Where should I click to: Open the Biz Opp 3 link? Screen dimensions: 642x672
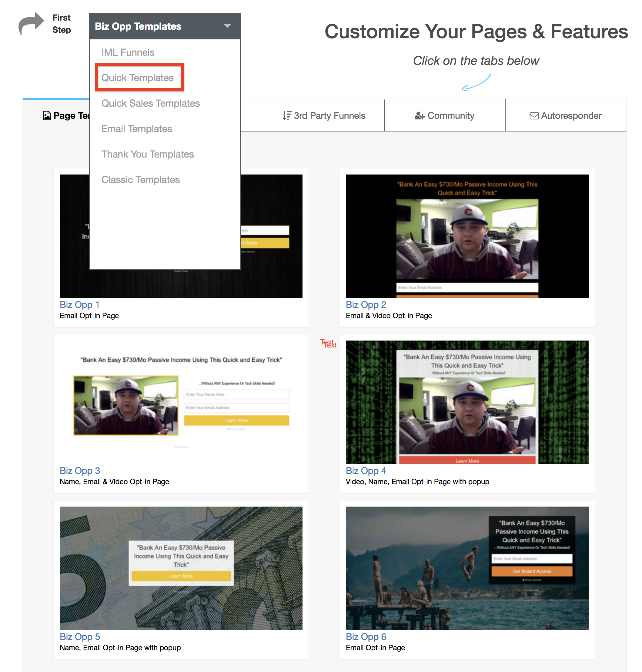(x=80, y=471)
